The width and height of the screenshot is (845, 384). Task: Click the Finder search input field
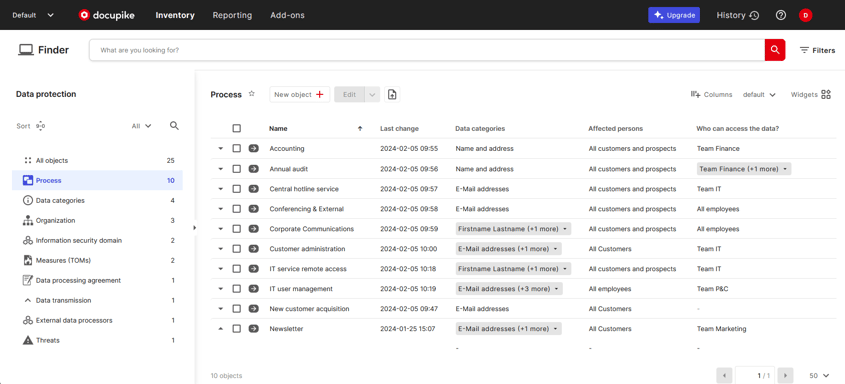click(x=427, y=50)
